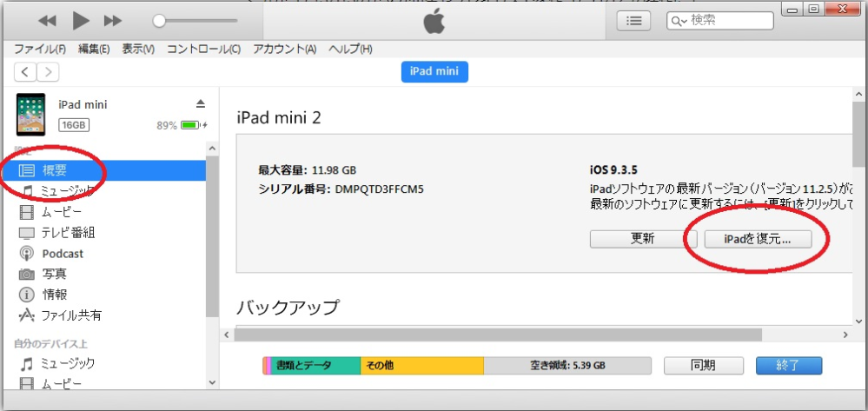Click the iPadを復元... restore button
The image size is (868, 411).
[758, 239]
